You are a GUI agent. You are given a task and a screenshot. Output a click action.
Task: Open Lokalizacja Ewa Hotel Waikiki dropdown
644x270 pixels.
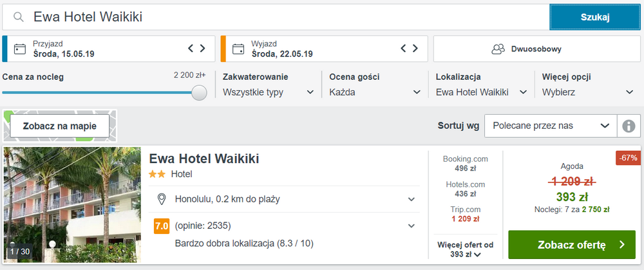pos(481,92)
